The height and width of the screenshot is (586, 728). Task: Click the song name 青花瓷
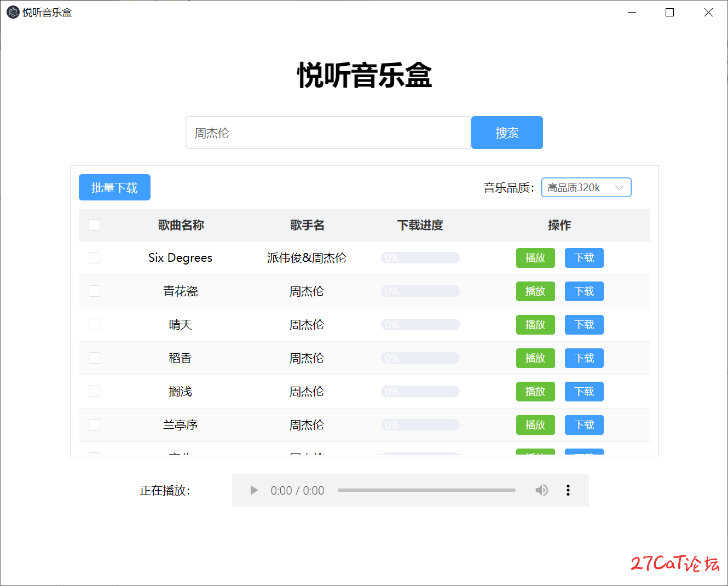[x=180, y=291]
